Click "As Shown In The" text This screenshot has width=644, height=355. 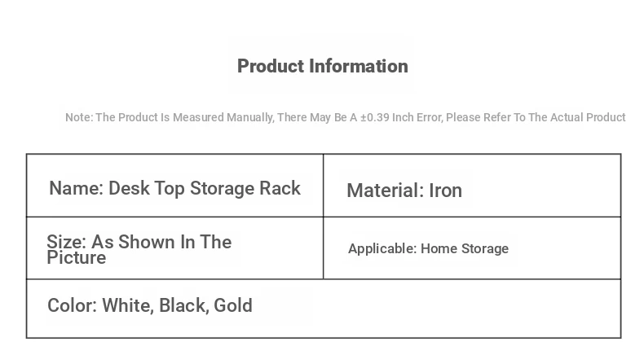tap(161, 243)
